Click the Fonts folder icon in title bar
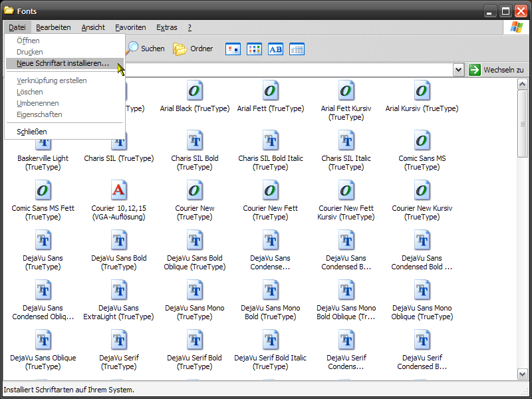The image size is (532, 399). coord(9,11)
